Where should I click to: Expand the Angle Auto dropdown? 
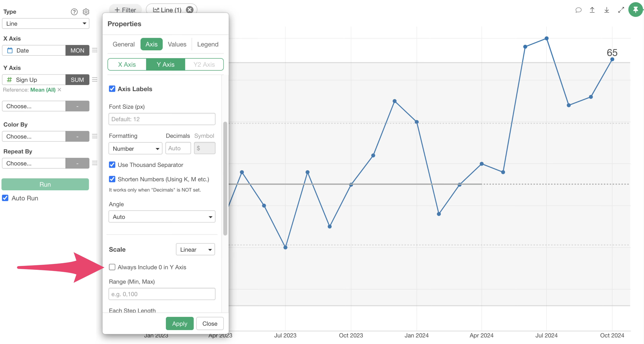162,217
